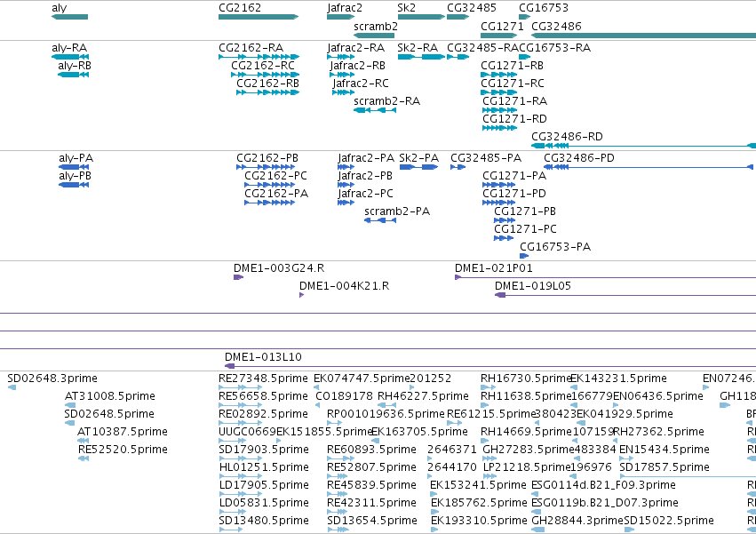Select EST RH16730.5prime
This screenshot has height=534, width=756.
pyautogui.click(x=526, y=379)
